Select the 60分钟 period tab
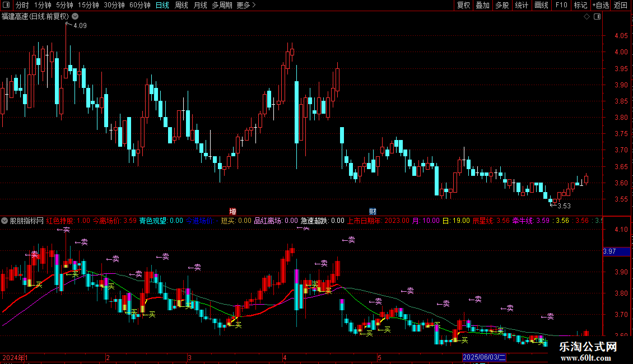 (139, 5)
